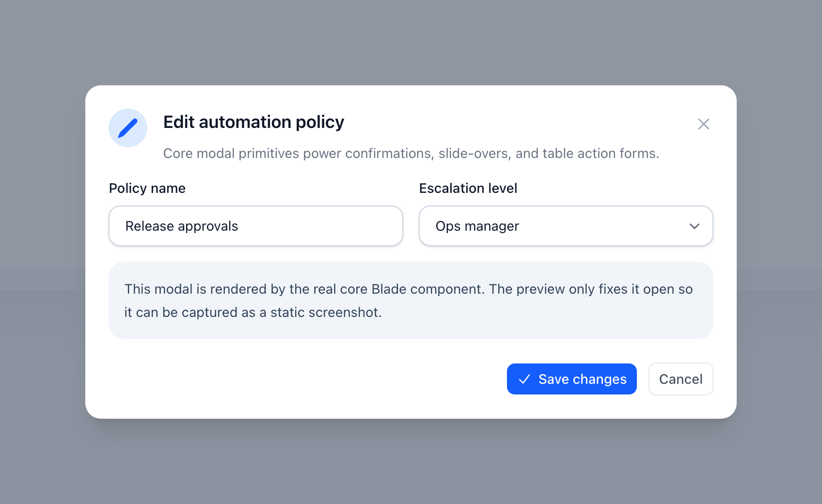Click the 'Escalation level' label
The image size is (822, 504).
click(468, 188)
